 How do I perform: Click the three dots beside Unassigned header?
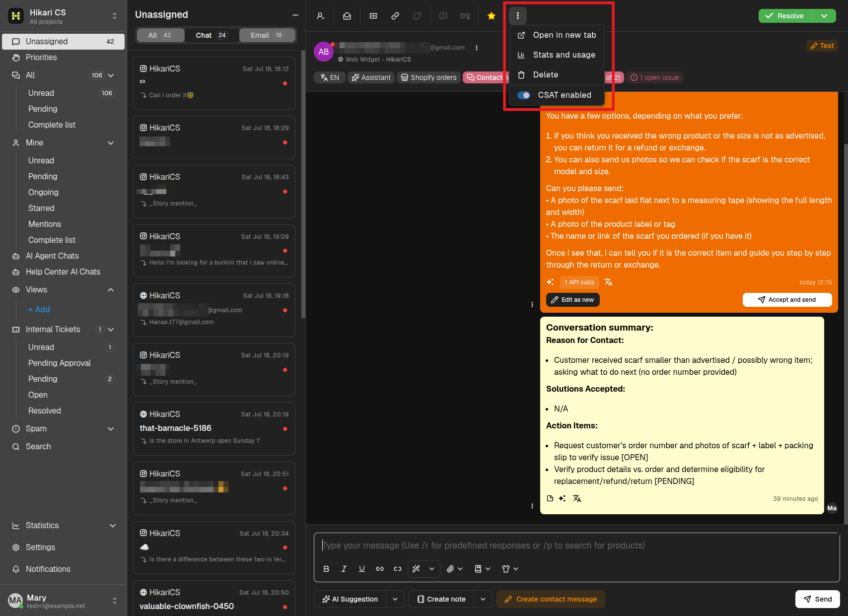coord(295,15)
